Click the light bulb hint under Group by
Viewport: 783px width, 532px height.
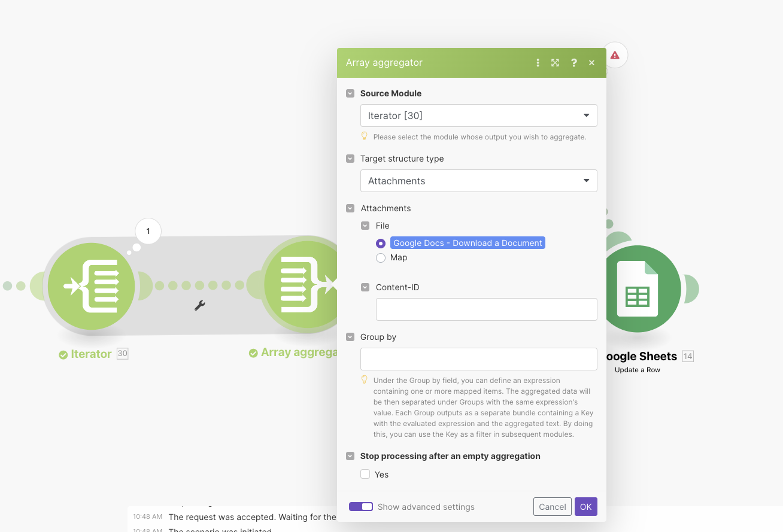point(365,380)
